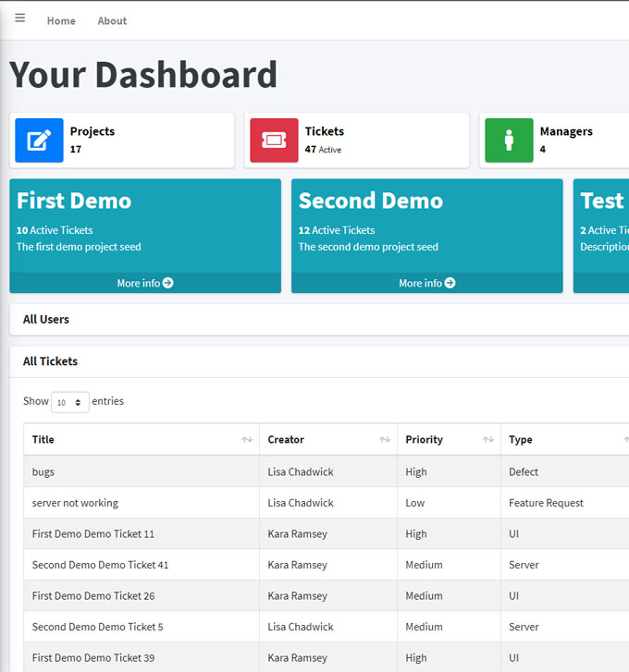Go to the Home nav item
This screenshot has height=672, width=629.
pos(61,20)
